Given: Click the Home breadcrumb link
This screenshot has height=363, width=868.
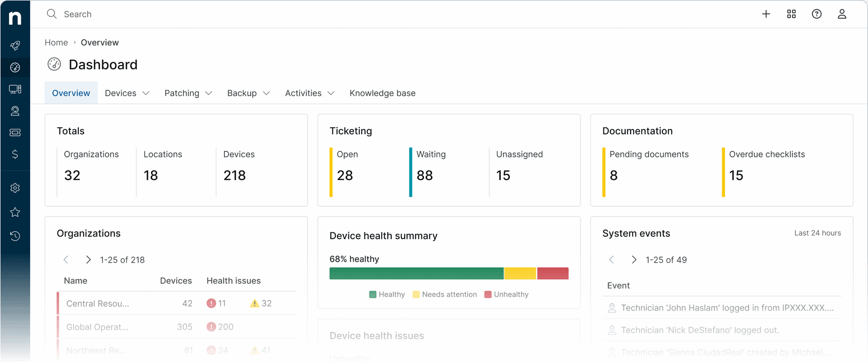Looking at the screenshot, I should pyautogui.click(x=56, y=42).
